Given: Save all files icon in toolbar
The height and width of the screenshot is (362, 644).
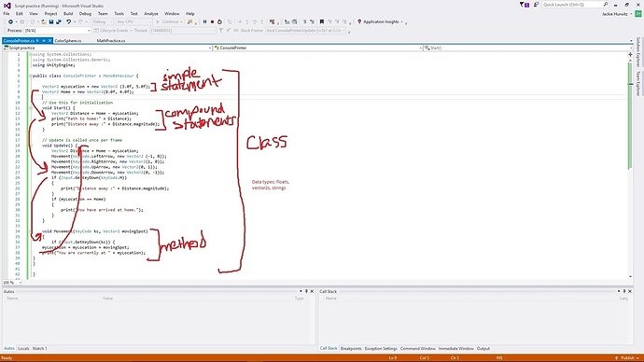Looking at the screenshot, I should pos(58,21).
